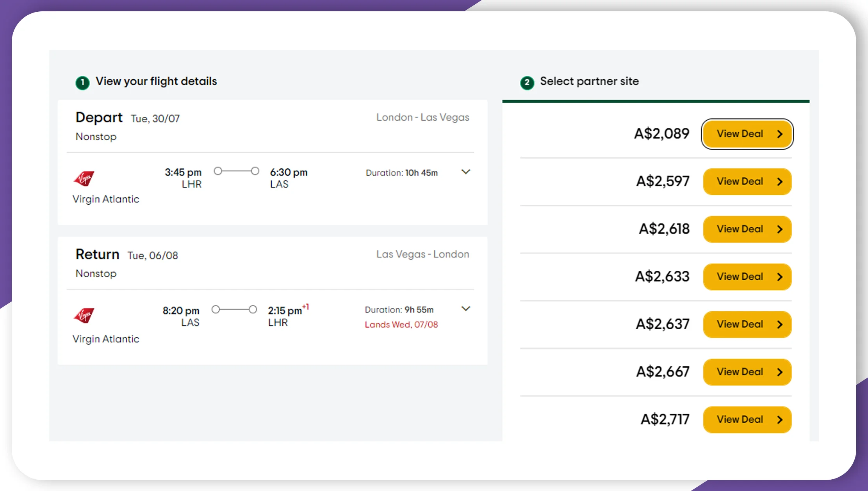This screenshot has width=868, height=491.
Task: Click the 'Select partner site' heading
Action: [x=589, y=82]
